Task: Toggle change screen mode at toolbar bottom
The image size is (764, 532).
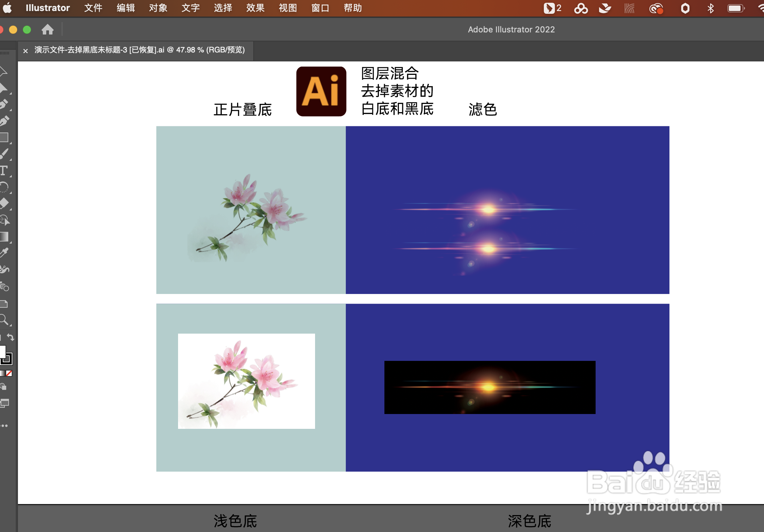Action: [x=5, y=403]
